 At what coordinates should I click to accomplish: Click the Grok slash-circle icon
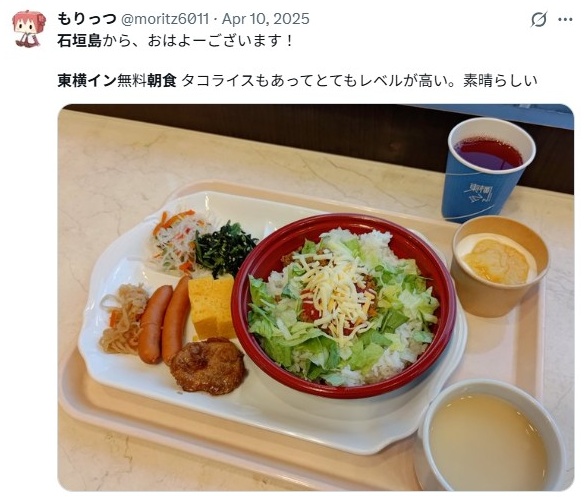(x=539, y=19)
